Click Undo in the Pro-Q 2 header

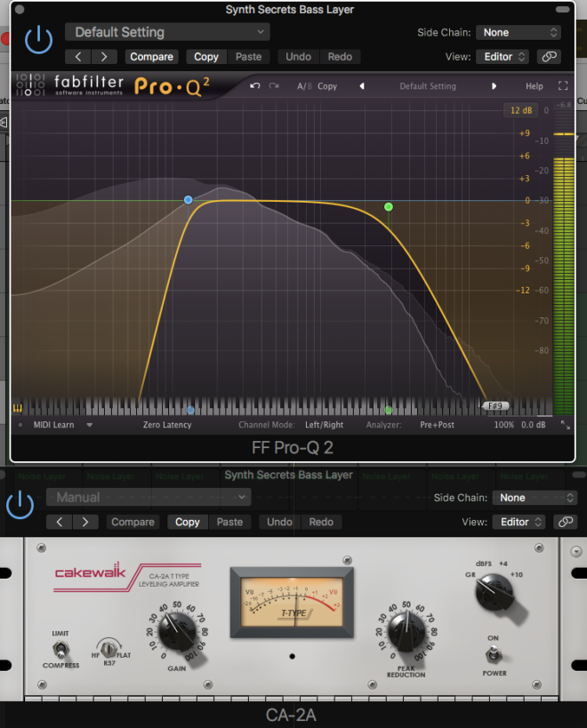[298, 57]
